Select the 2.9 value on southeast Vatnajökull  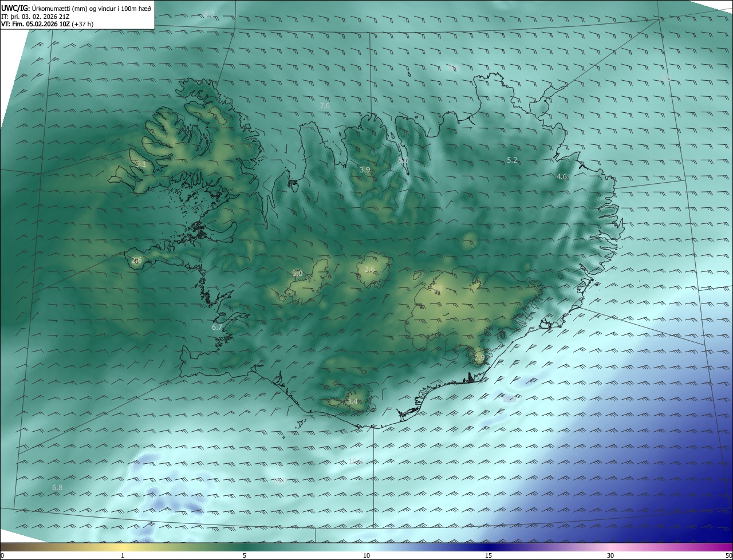(479, 357)
